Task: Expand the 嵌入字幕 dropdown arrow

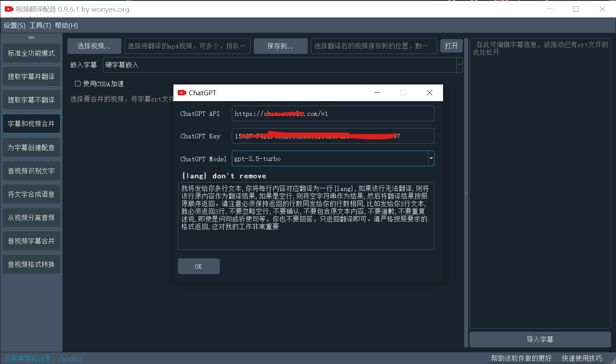Action: 459,65
